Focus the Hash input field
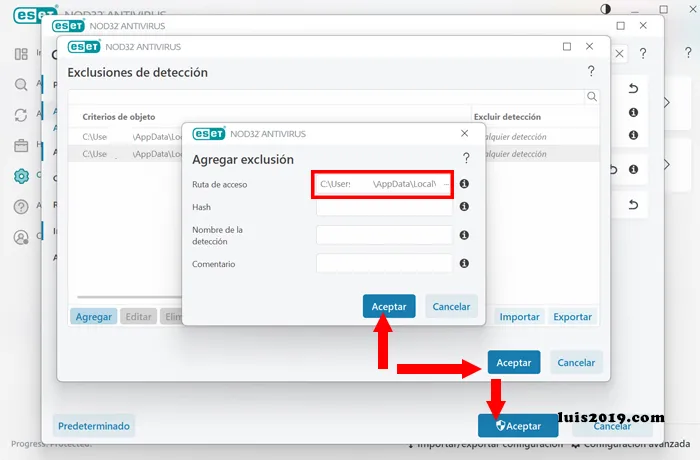 [384, 207]
